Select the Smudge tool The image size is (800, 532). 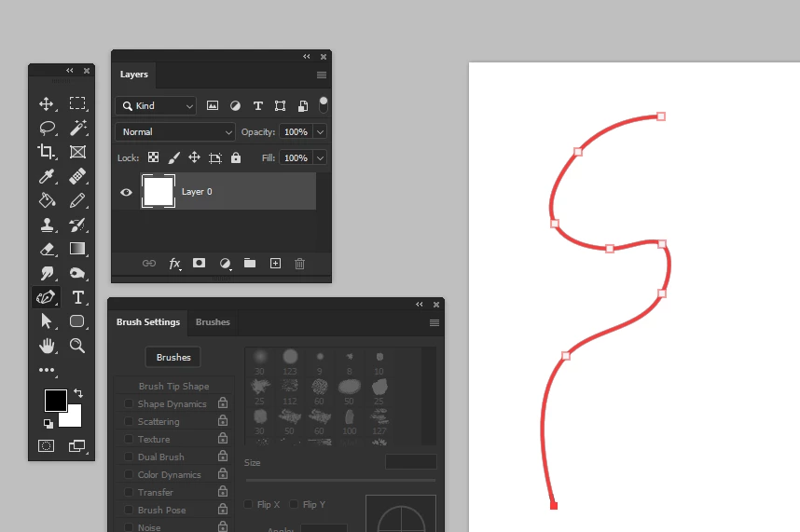coord(47,273)
